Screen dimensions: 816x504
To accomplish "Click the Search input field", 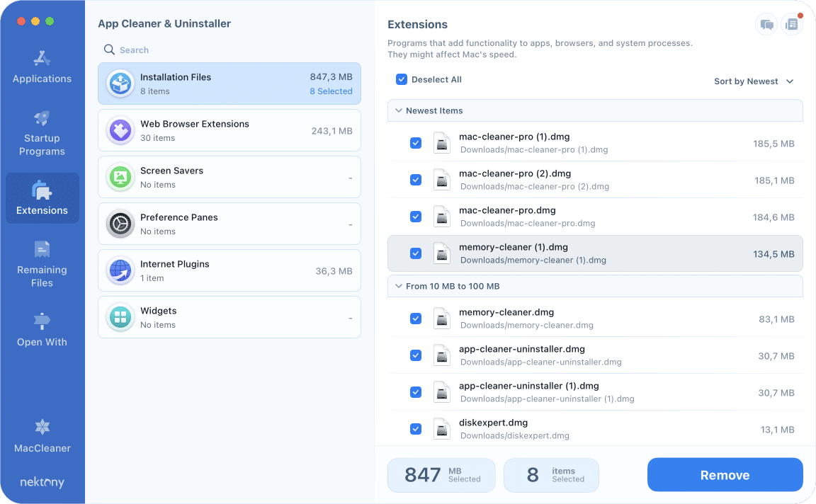I will point(229,50).
